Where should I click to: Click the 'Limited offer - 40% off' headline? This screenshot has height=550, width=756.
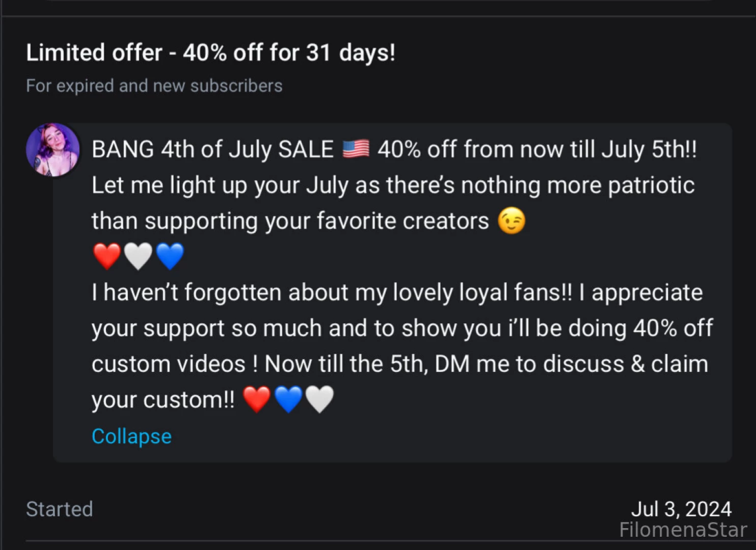211,52
